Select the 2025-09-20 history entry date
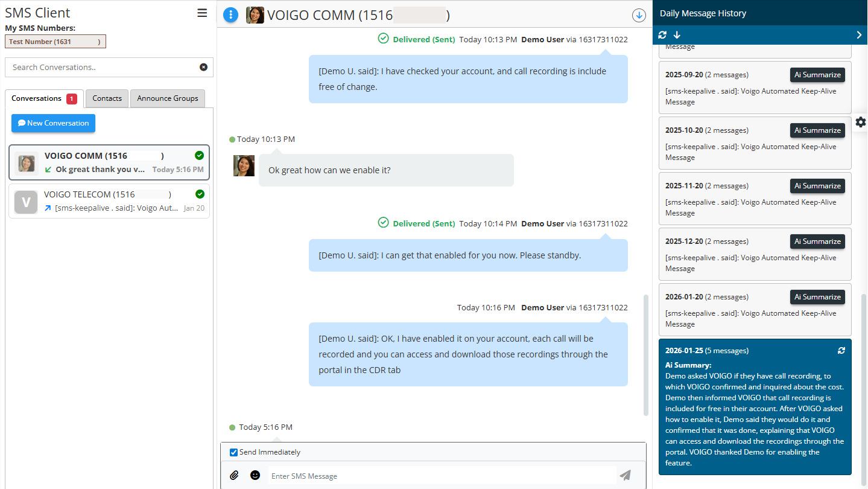The width and height of the screenshot is (868, 489). 684,75
